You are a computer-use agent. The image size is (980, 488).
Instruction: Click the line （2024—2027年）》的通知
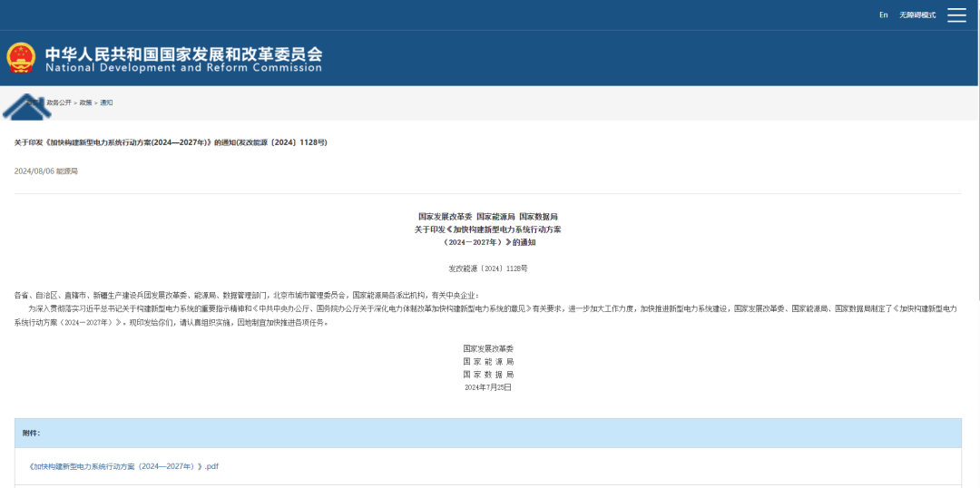(x=488, y=242)
